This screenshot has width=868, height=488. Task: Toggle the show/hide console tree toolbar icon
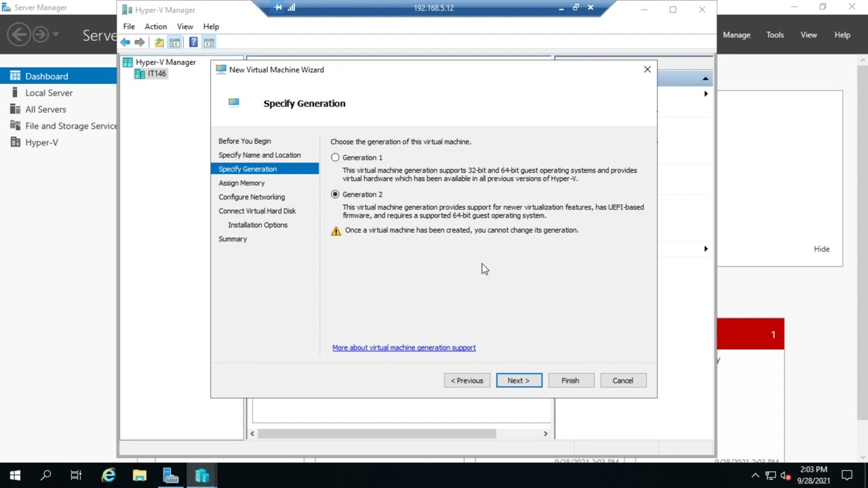coord(174,42)
